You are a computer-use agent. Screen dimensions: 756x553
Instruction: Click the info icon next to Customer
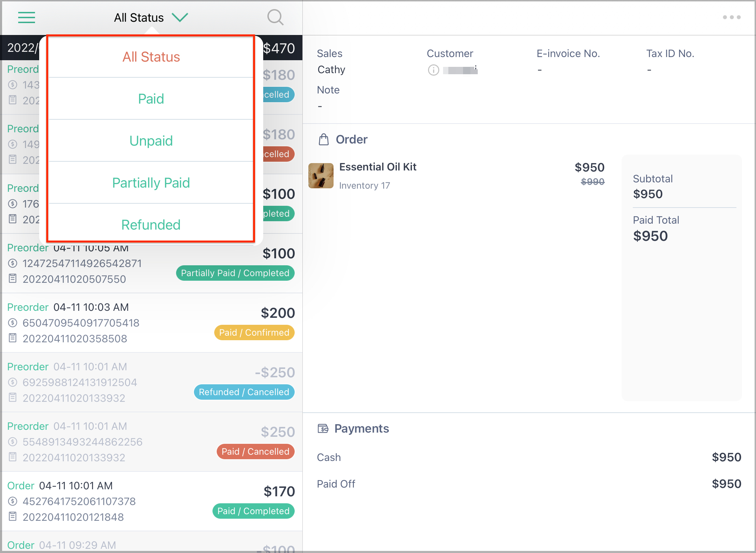click(433, 70)
